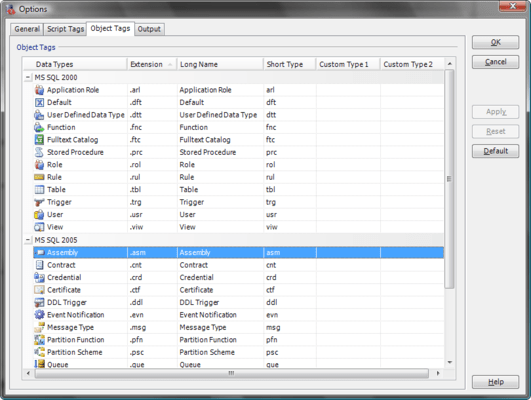This screenshot has width=531, height=400.
Task: Click the DDL Trigger icon
Action: click(39, 302)
